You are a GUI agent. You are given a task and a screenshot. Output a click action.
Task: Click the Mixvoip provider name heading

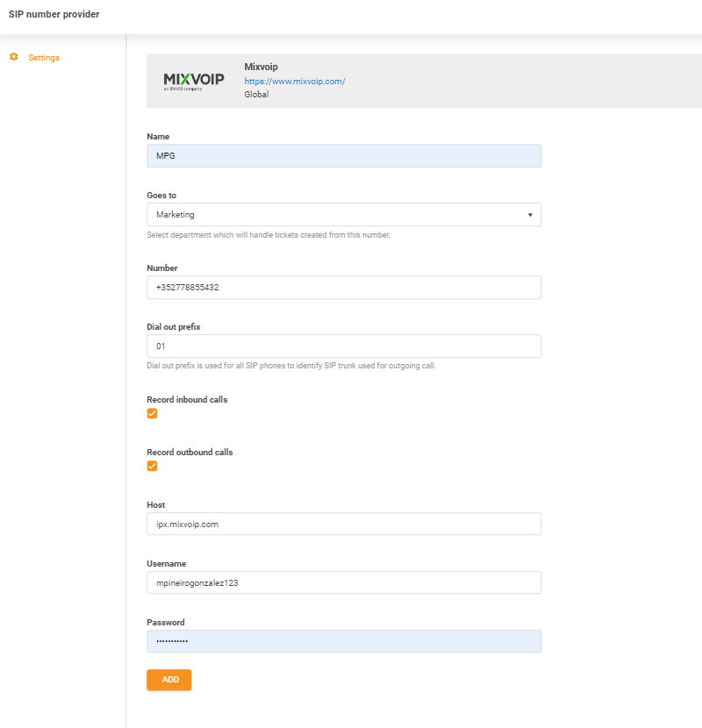(261, 67)
